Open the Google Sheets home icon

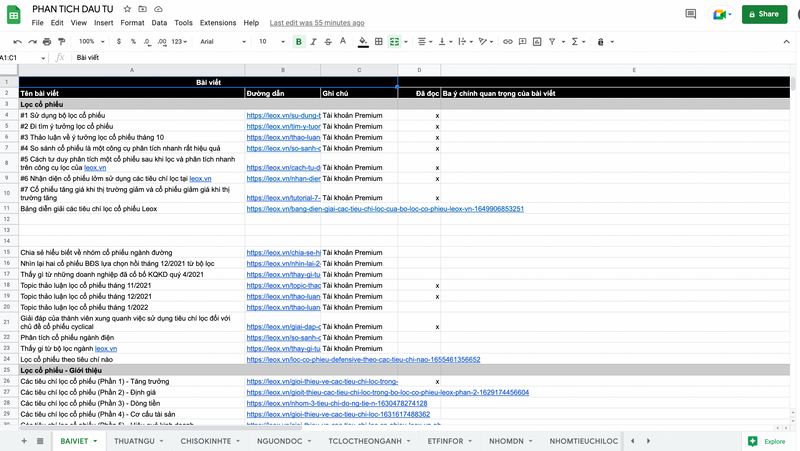click(x=14, y=15)
